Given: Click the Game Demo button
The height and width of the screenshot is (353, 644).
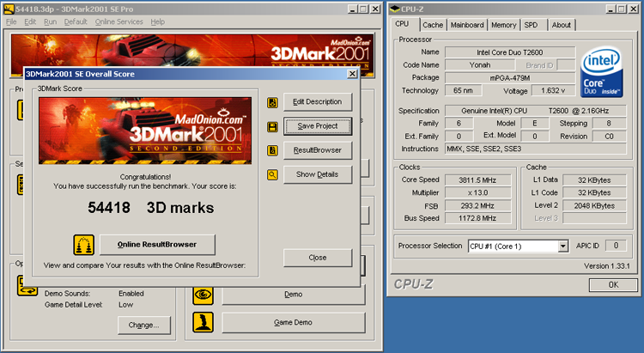Looking at the screenshot, I should 294,323.
